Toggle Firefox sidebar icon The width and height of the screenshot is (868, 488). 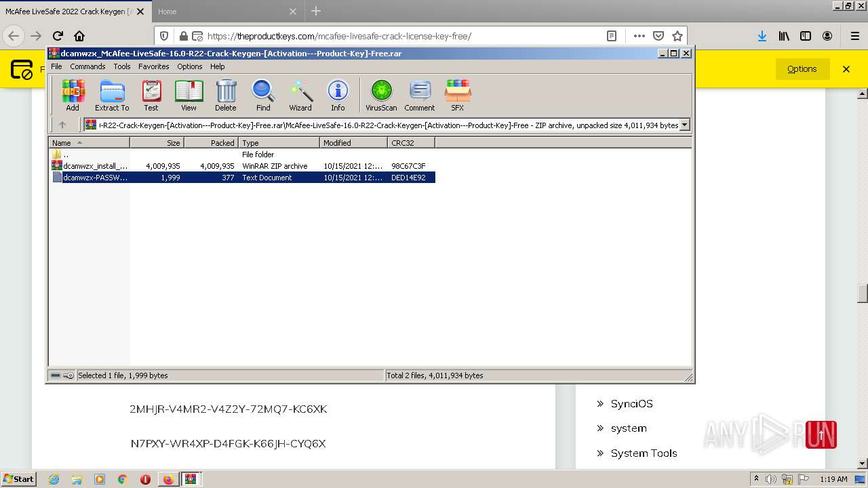pos(806,36)
